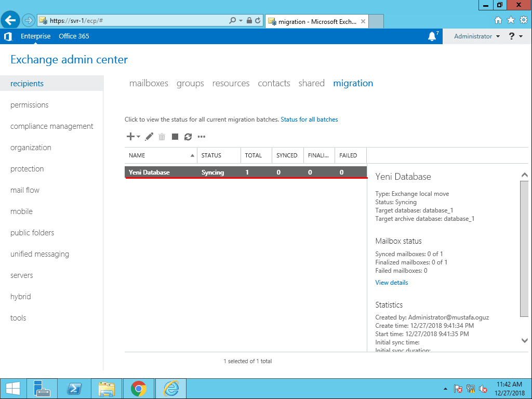
Task: Open the new tab button
Action: 376,21
